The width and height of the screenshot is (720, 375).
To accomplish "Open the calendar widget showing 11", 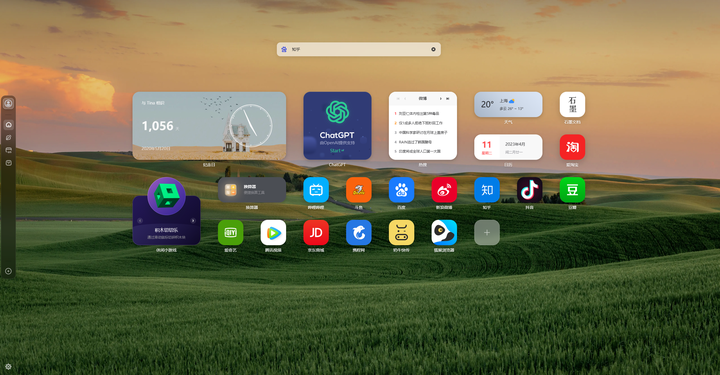I will [x=508, y=147].
